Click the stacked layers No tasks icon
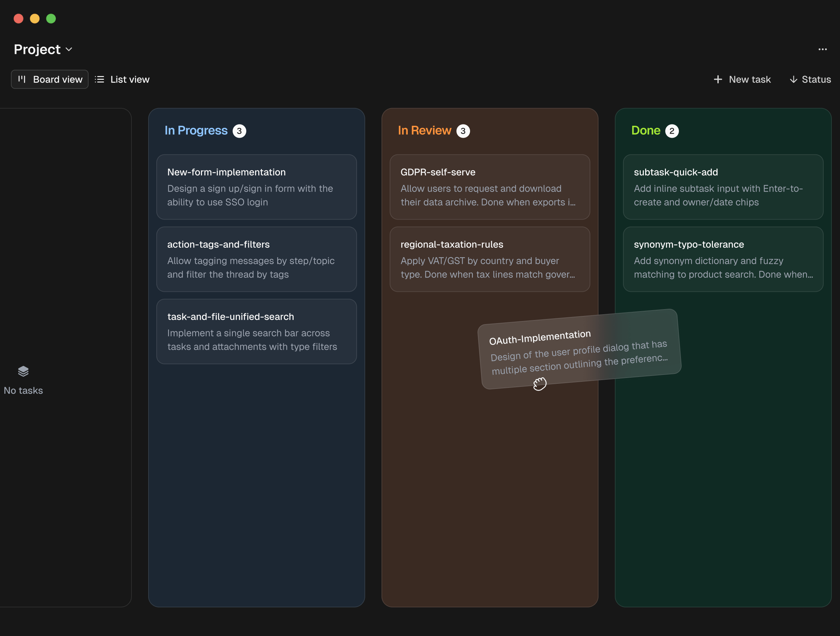 [23, 371]
